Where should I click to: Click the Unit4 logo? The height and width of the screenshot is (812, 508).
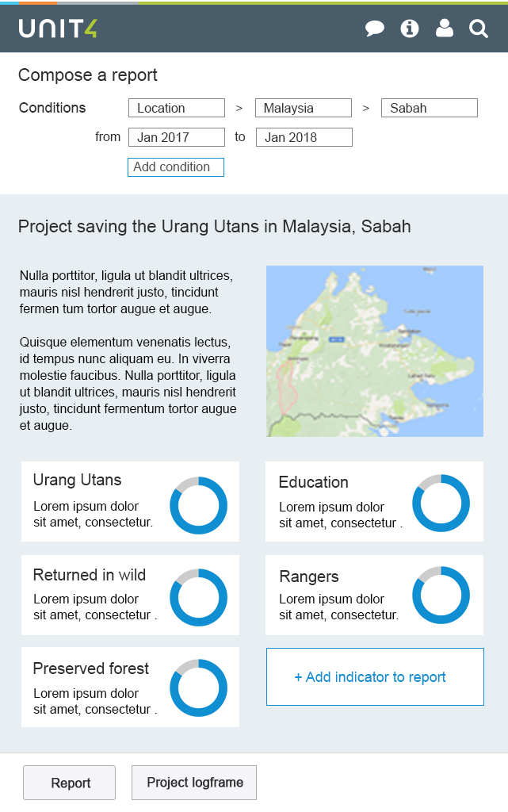(58, 29)
